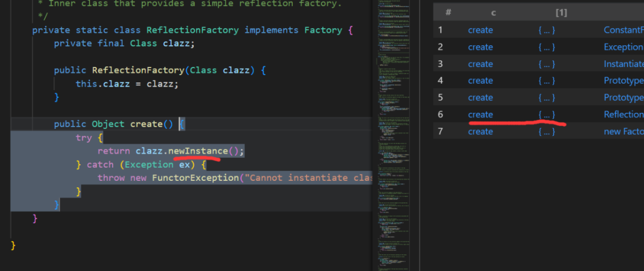This screenshot has height=271, width=644.
Task: Open the create link in row 1
Action: tap(480, 30)
